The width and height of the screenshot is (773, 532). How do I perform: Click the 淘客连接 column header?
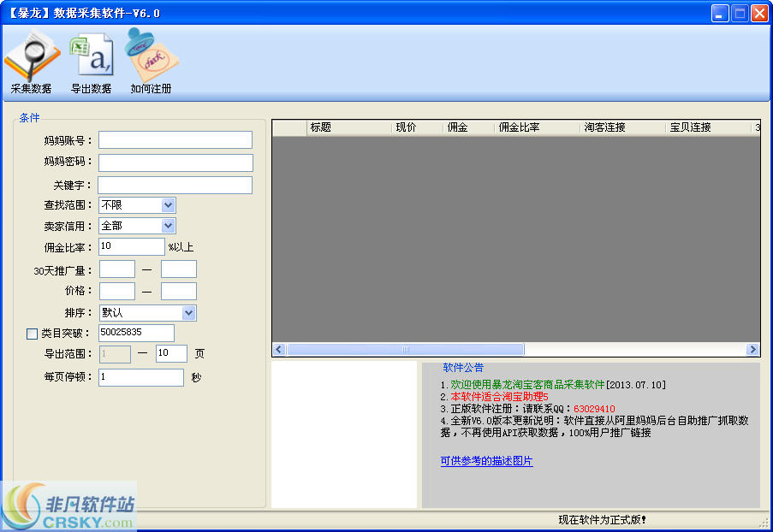coord(622,127)
